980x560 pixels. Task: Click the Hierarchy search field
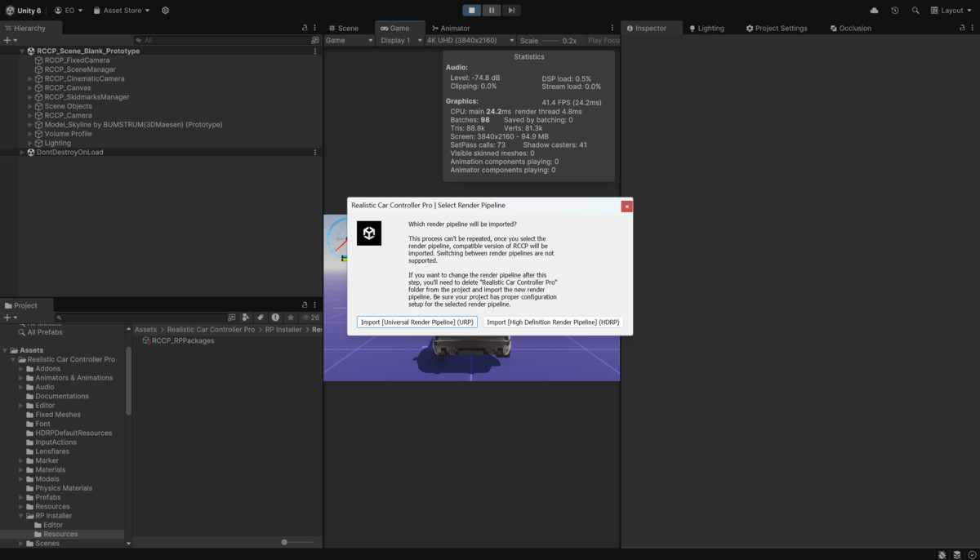pyautogui.click(x=221, y=40)
